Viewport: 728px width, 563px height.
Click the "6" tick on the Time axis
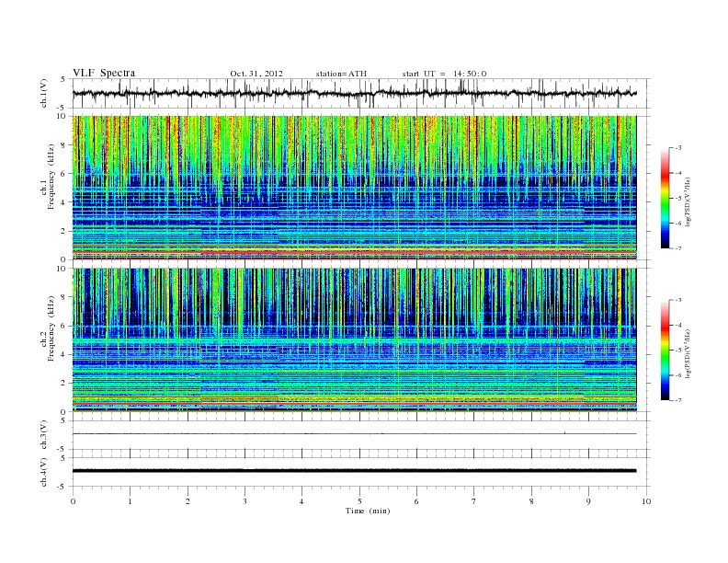tap(416, 501)
